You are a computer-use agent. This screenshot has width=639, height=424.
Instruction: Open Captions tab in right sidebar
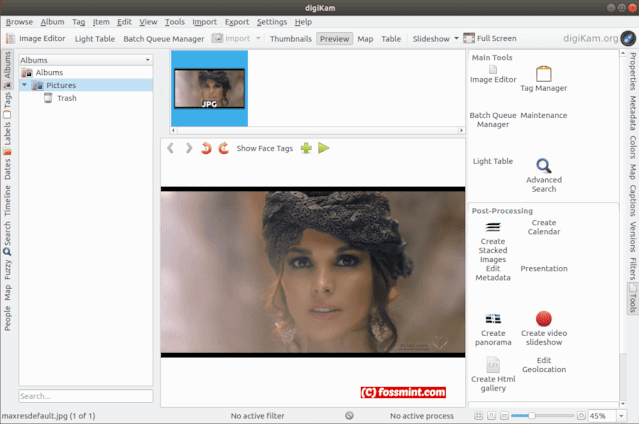[x=632, y=200]
